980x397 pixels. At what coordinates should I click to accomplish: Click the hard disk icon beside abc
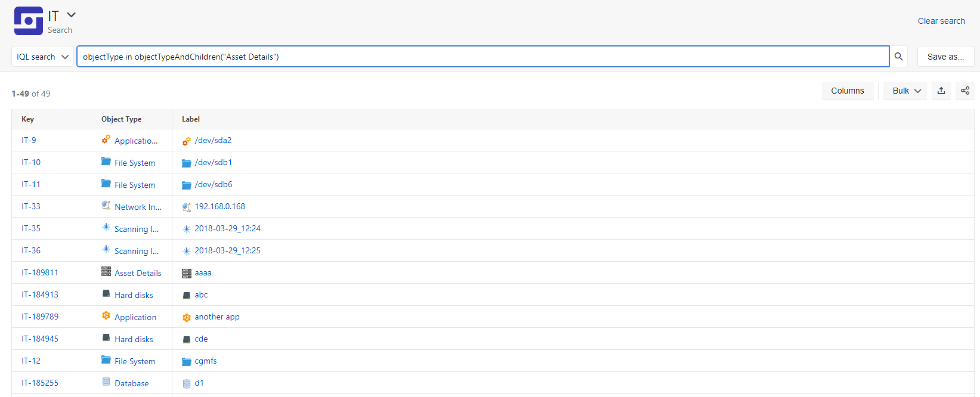(x=187, y=295)
